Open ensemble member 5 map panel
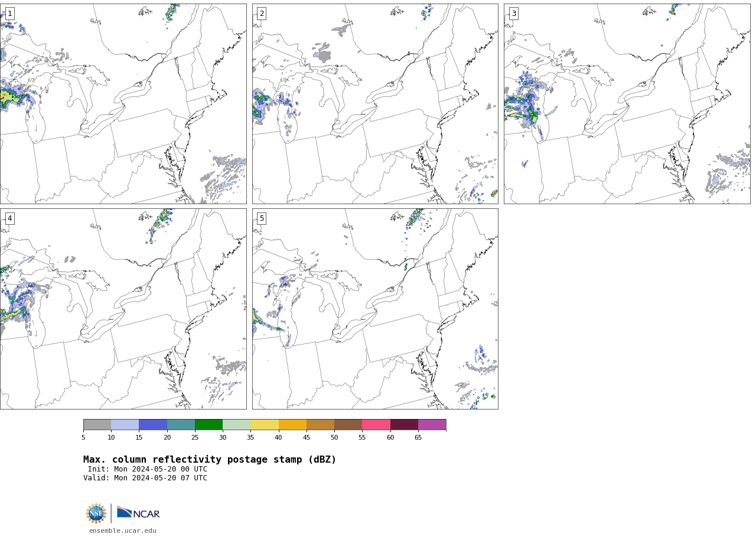756x537 pixels. click(x=375, y=309)
